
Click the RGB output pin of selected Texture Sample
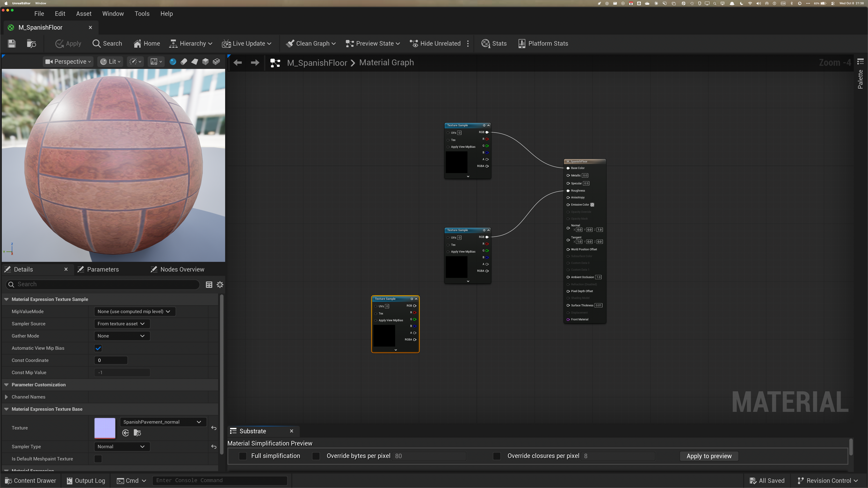[x=415, y=306]
